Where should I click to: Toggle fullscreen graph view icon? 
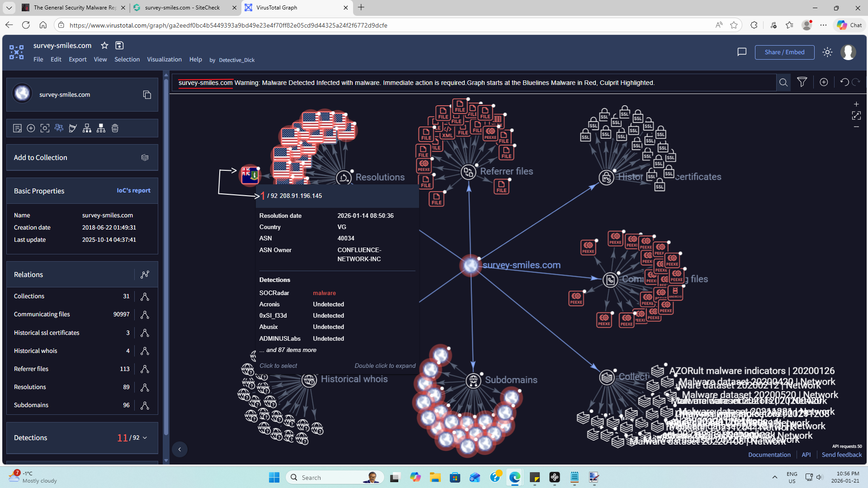click(856, 116)
